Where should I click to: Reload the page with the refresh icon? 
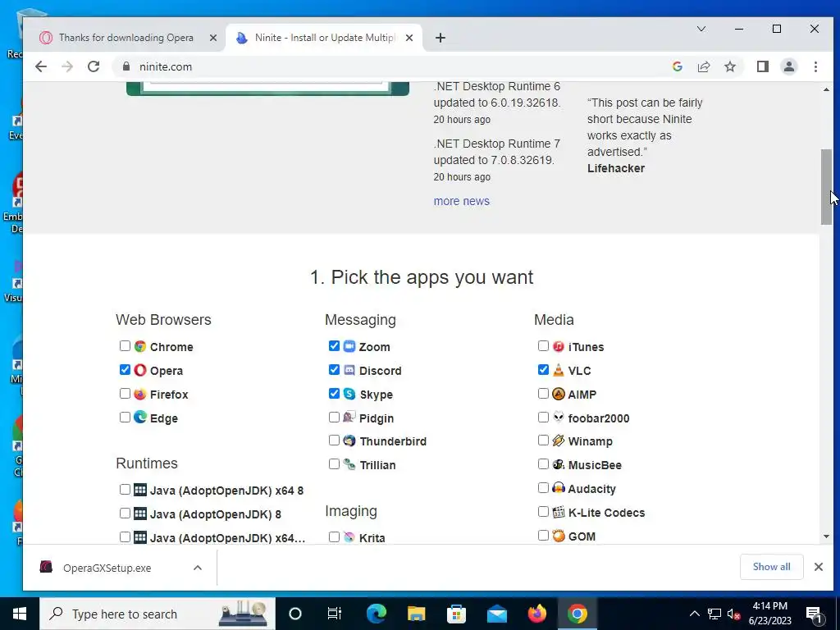pos(94,66)
